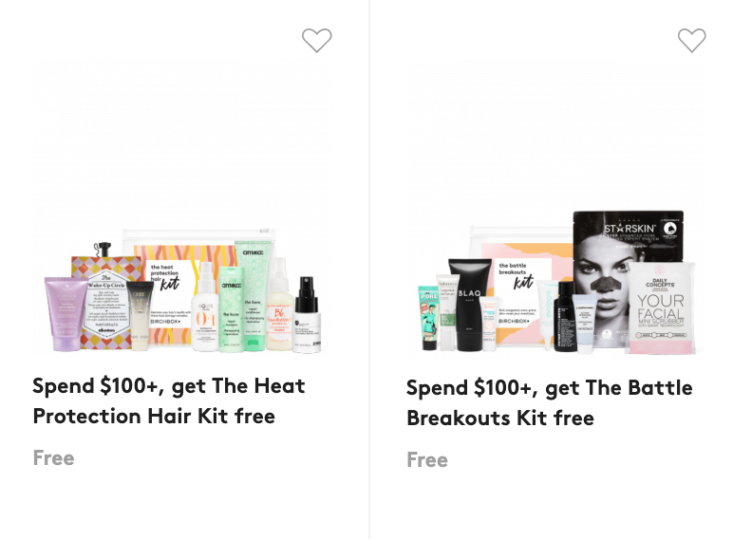Click the black BLAQ tube product

tap(469, 305)
